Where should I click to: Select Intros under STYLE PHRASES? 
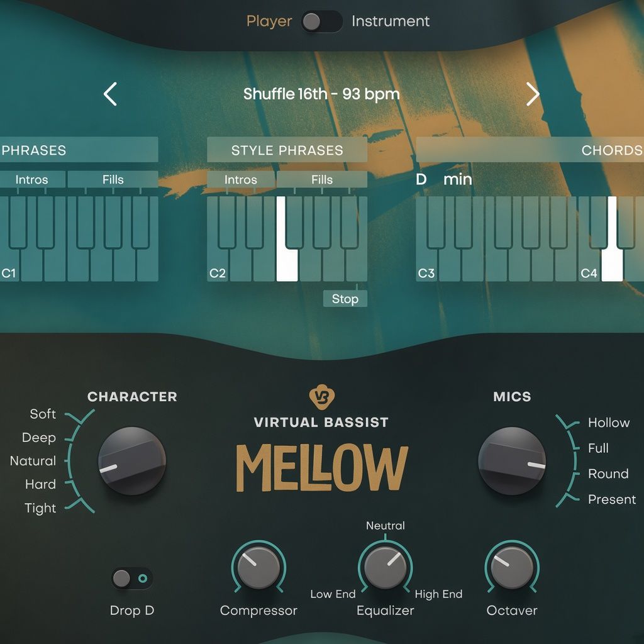click(241, 179)
